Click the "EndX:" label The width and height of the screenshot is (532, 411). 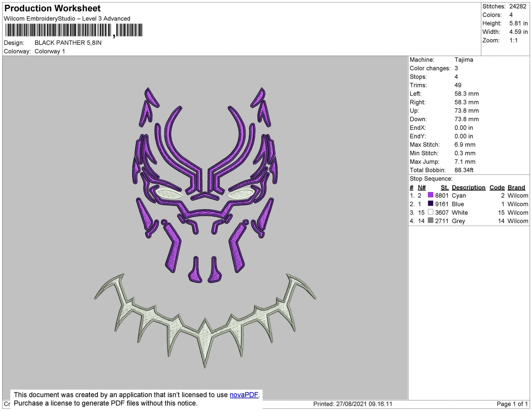[x=418, y=128]
